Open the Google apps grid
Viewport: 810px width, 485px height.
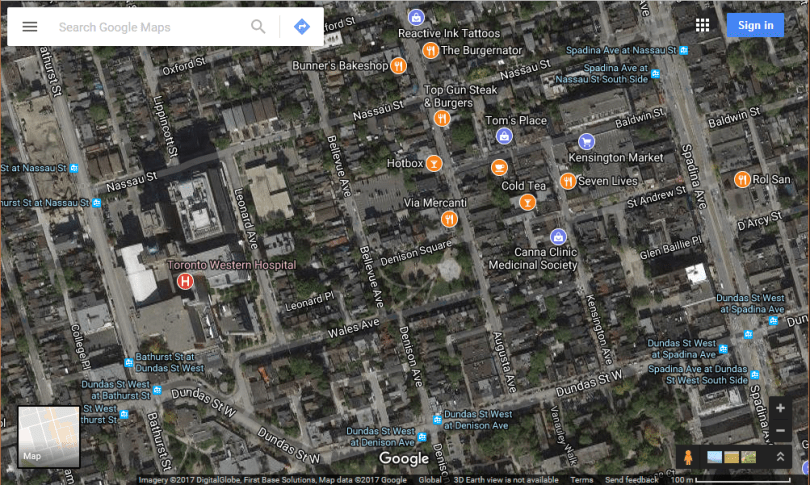coord(702,25)
